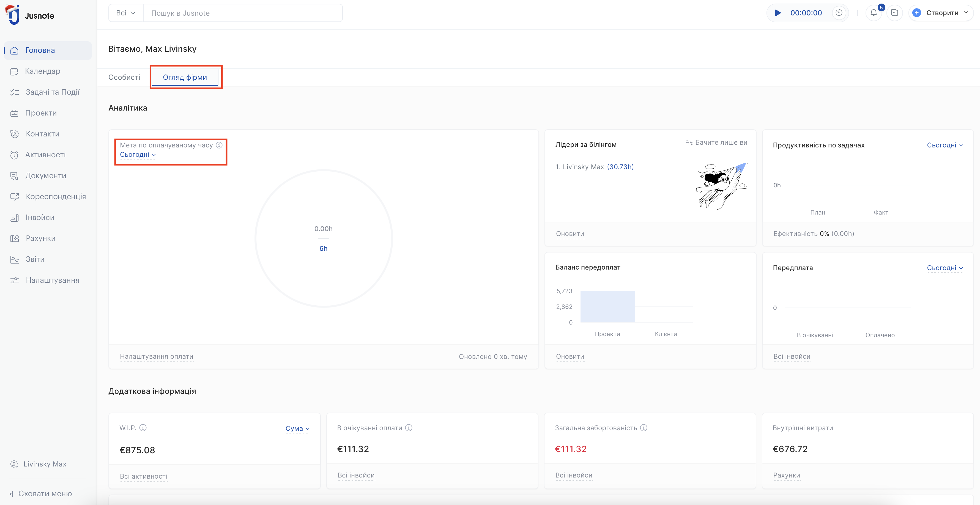
Task: Click the Livinsky Max profile icon
Action: (15, 464)
